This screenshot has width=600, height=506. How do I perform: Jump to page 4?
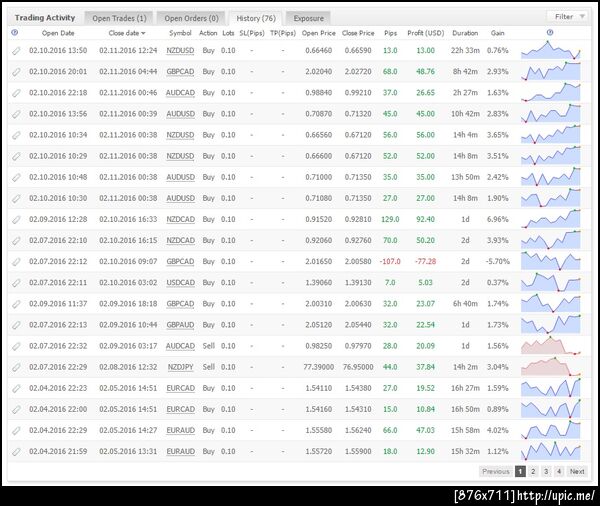[x=559, y=472]
